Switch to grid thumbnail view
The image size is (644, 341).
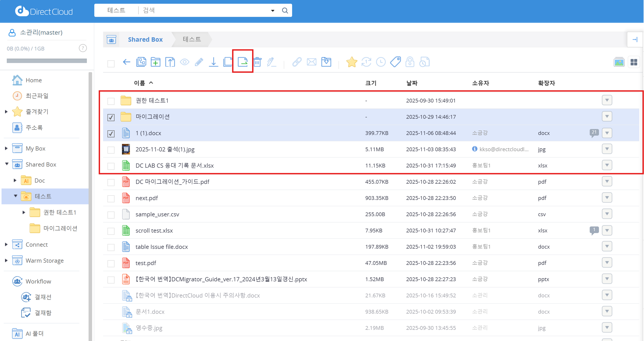(x=634, y=62)
